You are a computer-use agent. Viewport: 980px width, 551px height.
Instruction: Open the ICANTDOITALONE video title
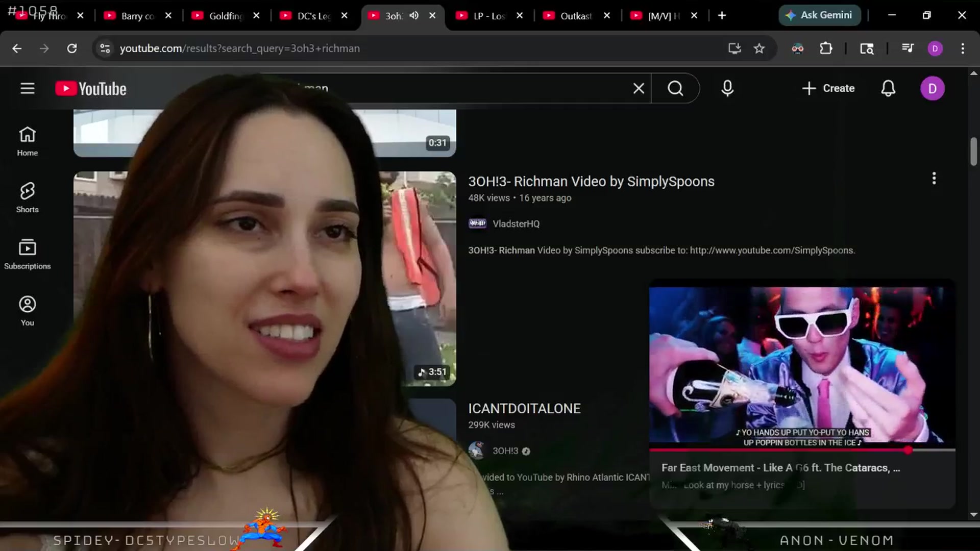(524, 409)
